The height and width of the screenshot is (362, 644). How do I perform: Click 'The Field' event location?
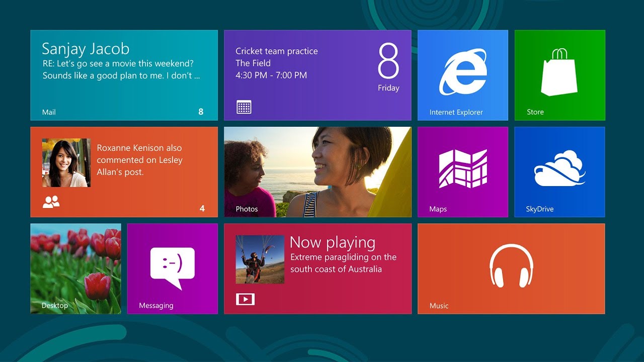pyautogui.click(x=253, y=63)
